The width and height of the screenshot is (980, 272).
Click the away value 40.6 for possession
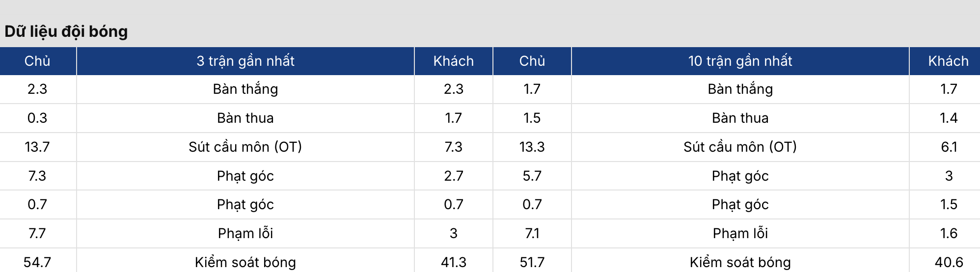point(949,262)
